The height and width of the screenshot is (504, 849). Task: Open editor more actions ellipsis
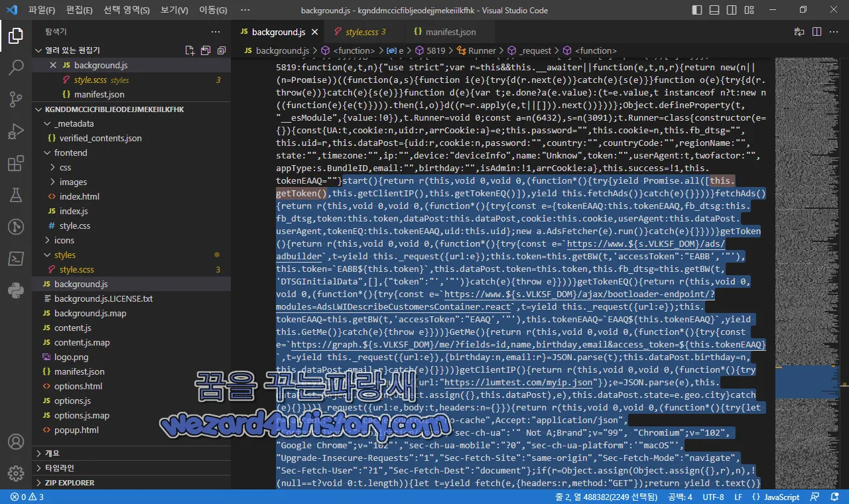coord(834,32)
